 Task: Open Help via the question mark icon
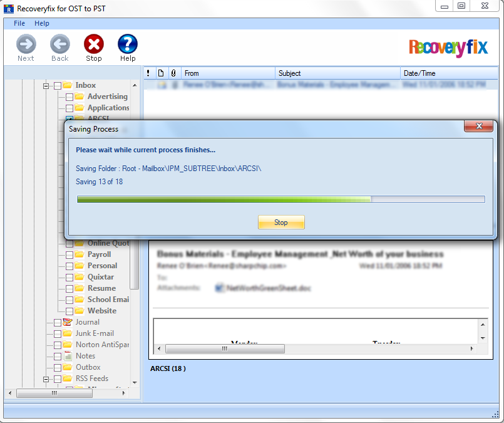coord(128,44)
